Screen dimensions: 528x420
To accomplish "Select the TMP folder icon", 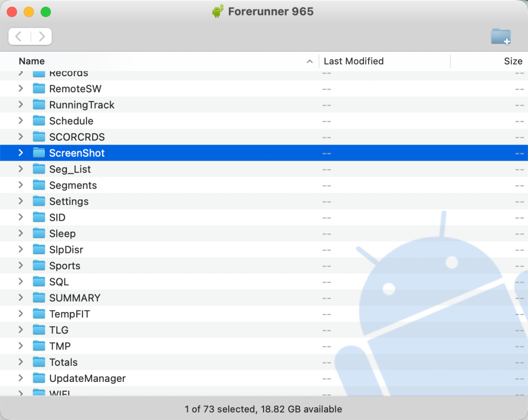I will (39, 346).
